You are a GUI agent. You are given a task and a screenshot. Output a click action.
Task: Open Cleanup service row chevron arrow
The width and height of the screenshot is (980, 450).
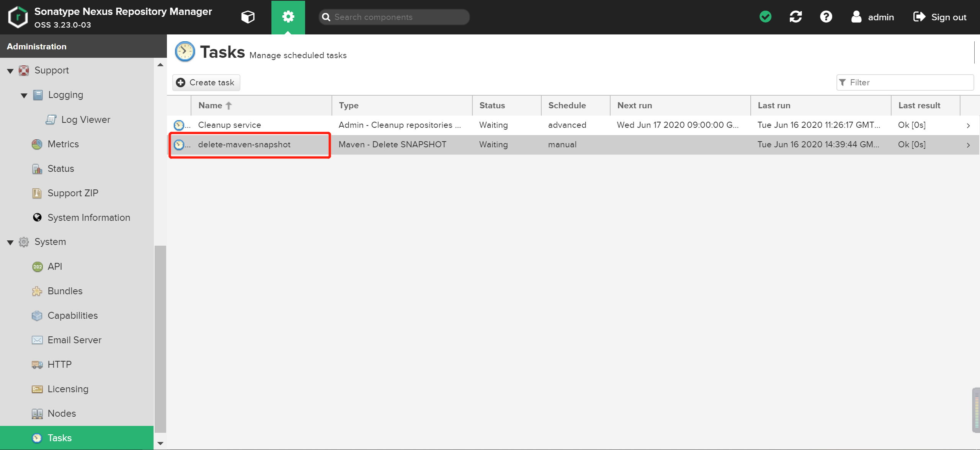coord(968,125)
